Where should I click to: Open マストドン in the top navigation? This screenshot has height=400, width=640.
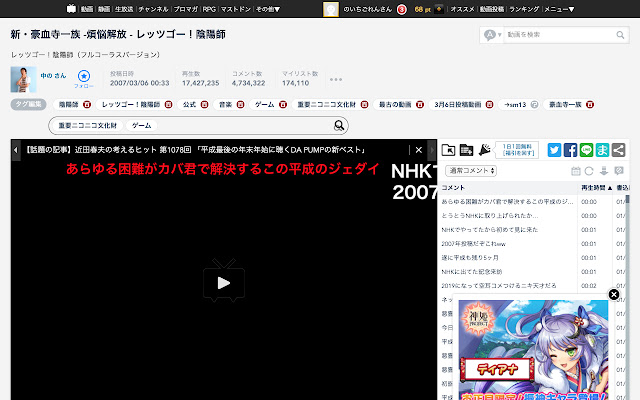[236, 9]
